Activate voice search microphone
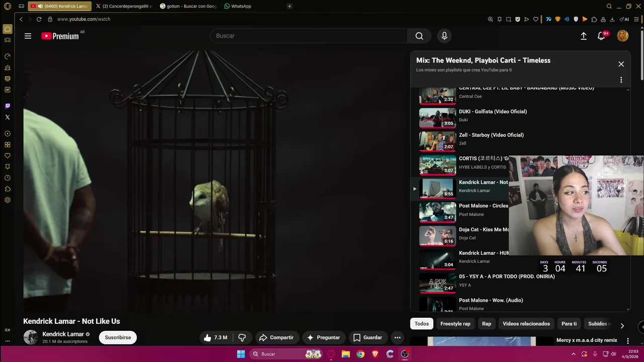644x362 pixels. (444, 36)
